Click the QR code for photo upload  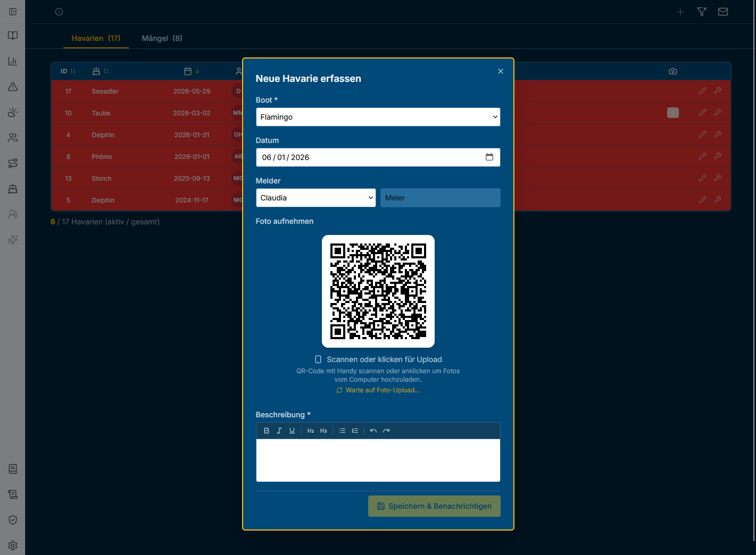tap(378, 291)
